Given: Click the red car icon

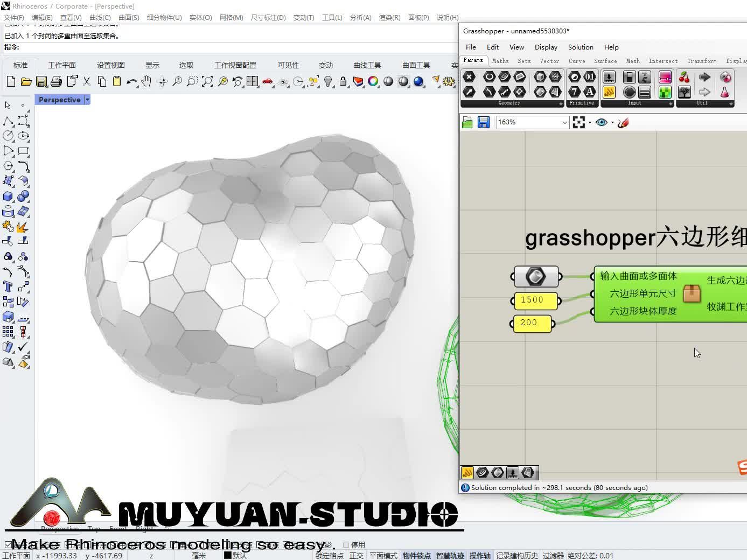Looking at the screenshot, I should coord(267,82).
